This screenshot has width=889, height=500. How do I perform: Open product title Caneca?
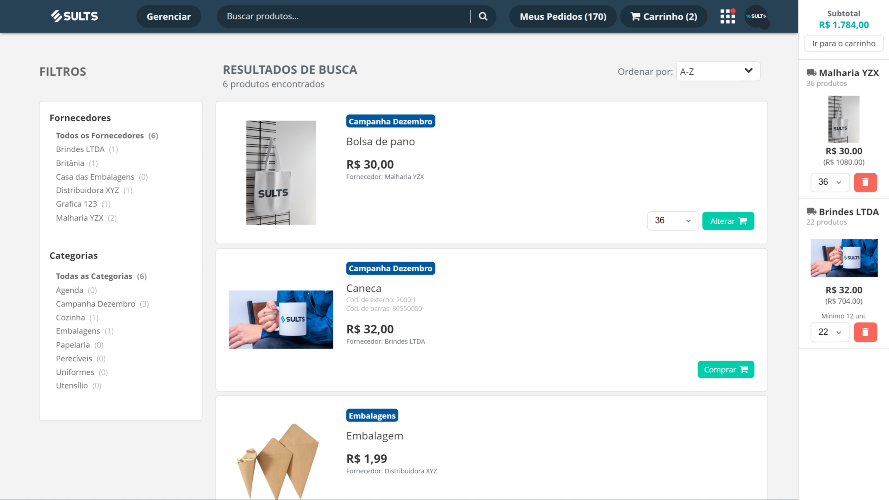pos(363,289)
